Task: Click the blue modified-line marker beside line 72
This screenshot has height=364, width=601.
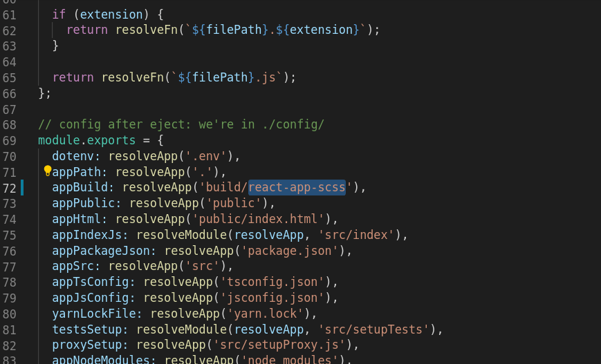Action: point(22,188)
